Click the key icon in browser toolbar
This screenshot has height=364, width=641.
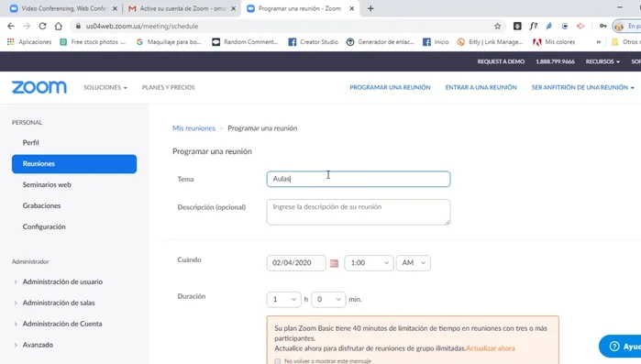pyautogui.click(x=603, y=27)
